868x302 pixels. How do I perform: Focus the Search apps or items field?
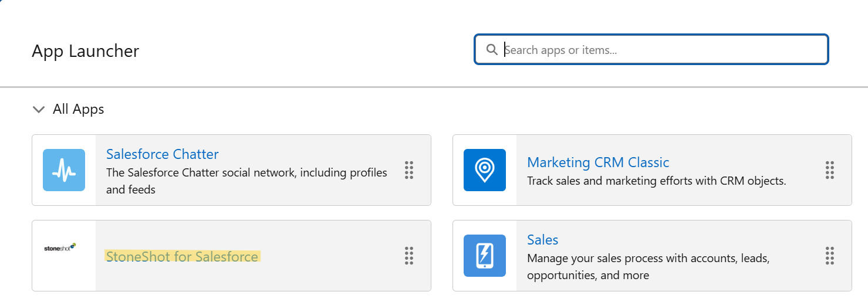click(x=651, y=50)
